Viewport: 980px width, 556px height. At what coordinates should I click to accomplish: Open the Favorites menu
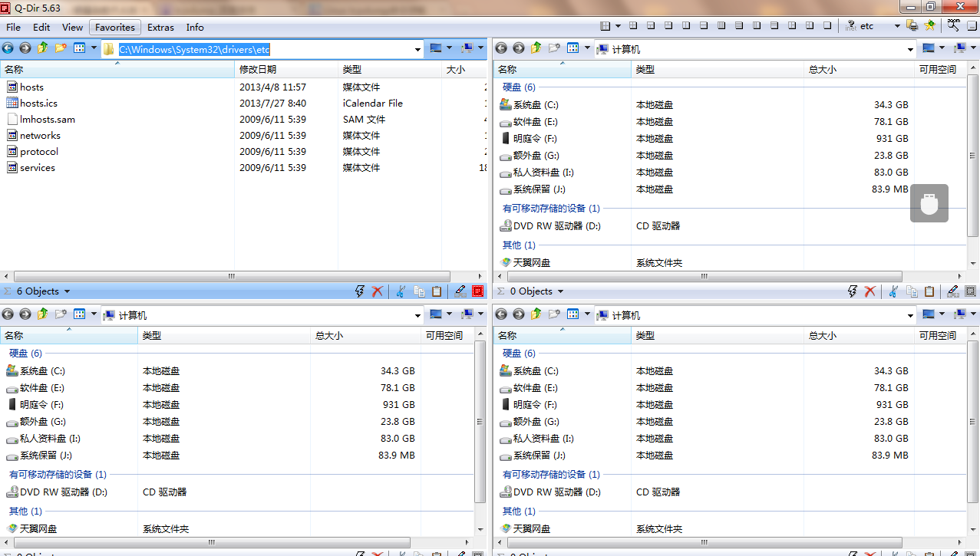(115, 27)
